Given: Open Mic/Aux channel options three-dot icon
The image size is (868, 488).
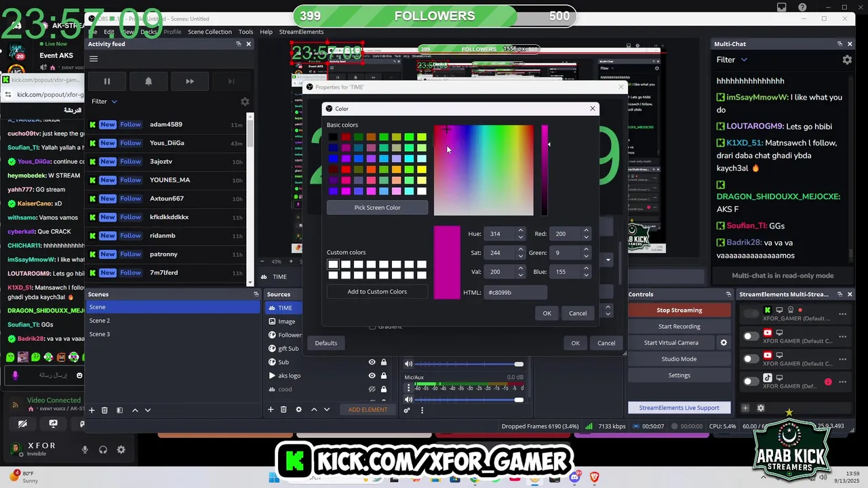Looking at the screenshot, I should click(x=408, y=388).
